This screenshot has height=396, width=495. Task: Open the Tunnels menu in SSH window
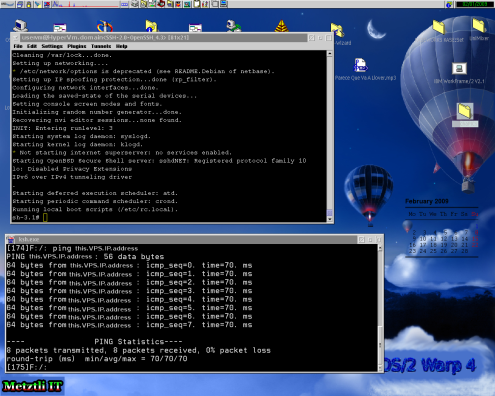click(x=101, y=46)
